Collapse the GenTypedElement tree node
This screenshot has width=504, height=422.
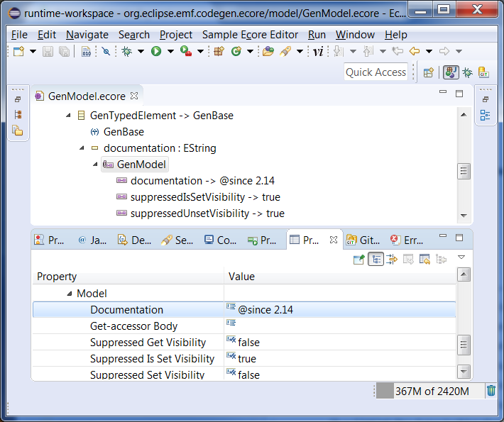coord(68,116)
